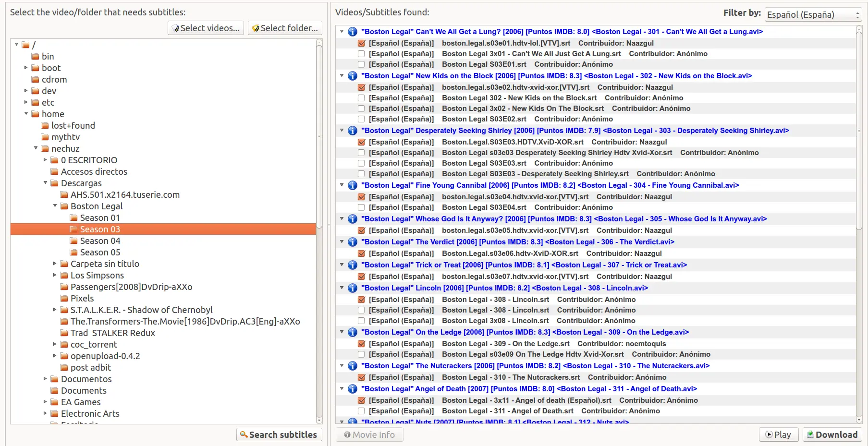Click info icon for Lincoln episode

352,288
